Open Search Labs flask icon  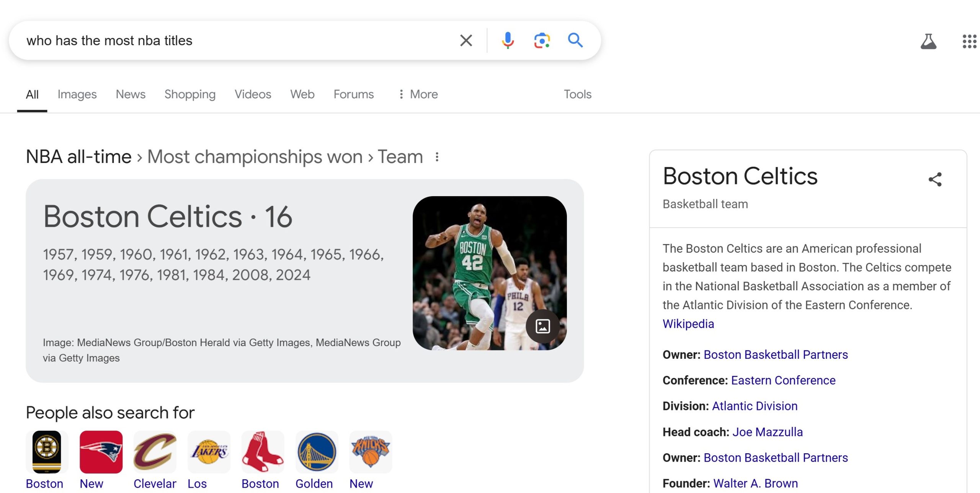(x=928, y=41)
